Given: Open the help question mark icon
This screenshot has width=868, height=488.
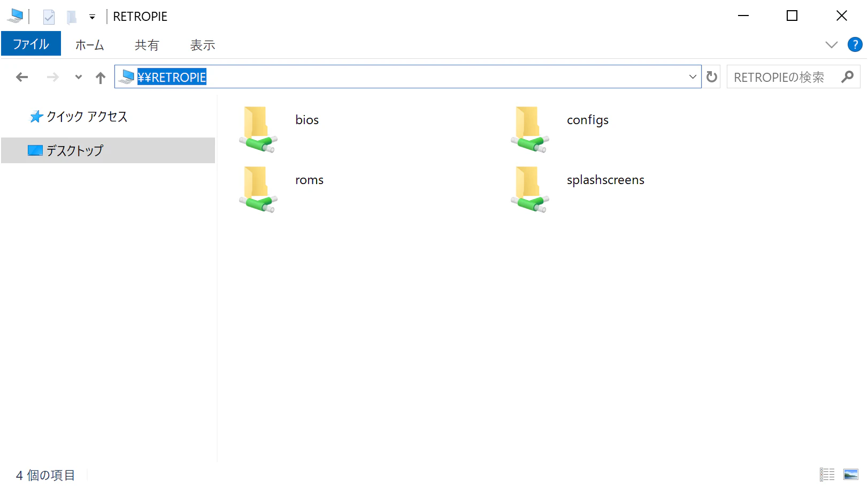Looking at the screenshot, I should [x=855, y=44].
